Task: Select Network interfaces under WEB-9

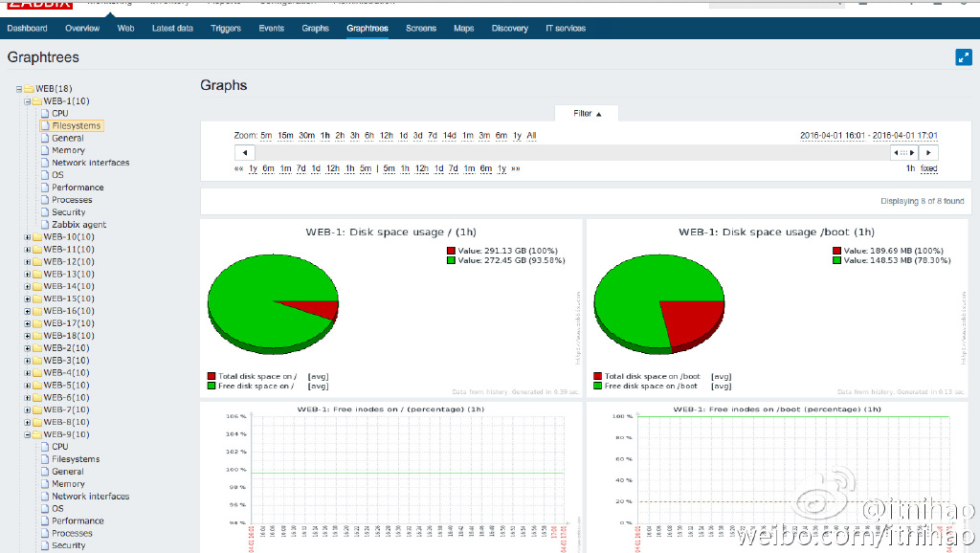Action: [x=91, y=497]
